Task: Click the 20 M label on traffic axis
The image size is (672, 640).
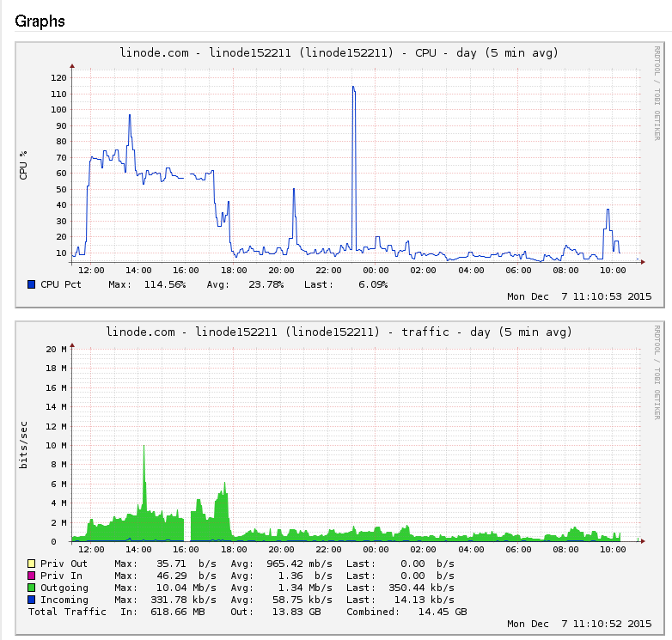Action: [57, 349]
